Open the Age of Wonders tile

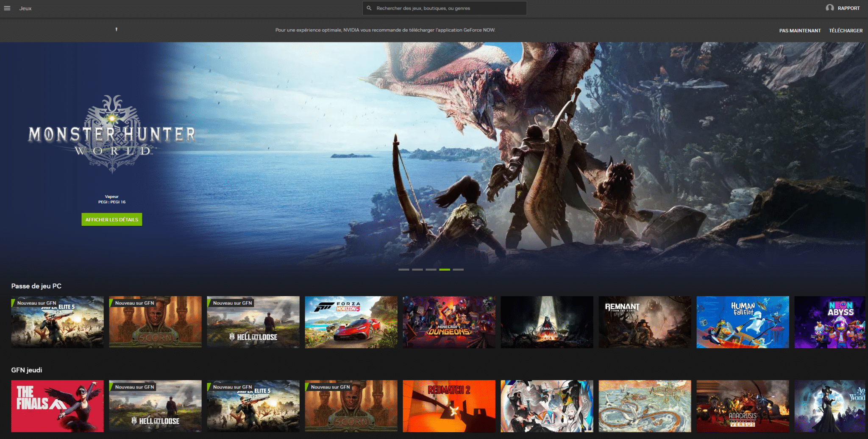click(x=830, y=406)
